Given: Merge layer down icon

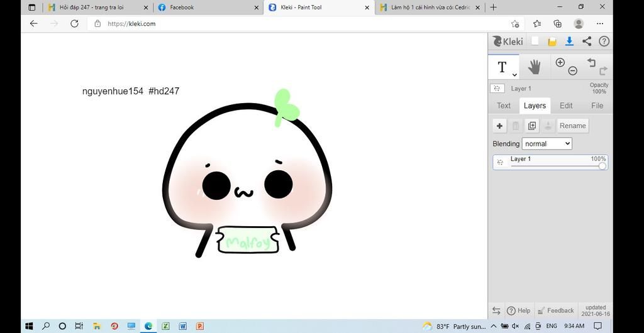Looking at the screenshot, I should pyautogui.click(x=548, y=126).
